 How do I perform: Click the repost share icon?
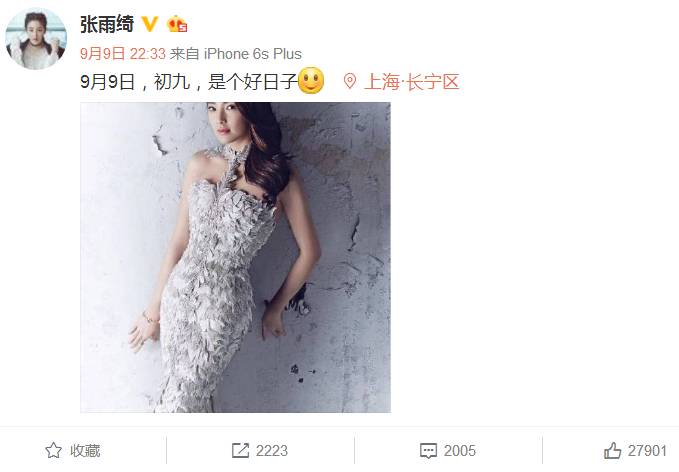[x=240, y=450]
